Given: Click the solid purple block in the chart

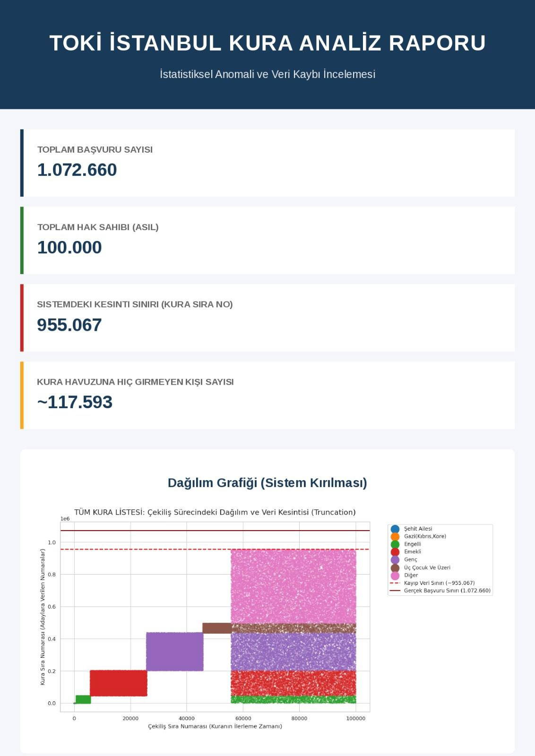Looking at the screenshot, I should point(174,652).
